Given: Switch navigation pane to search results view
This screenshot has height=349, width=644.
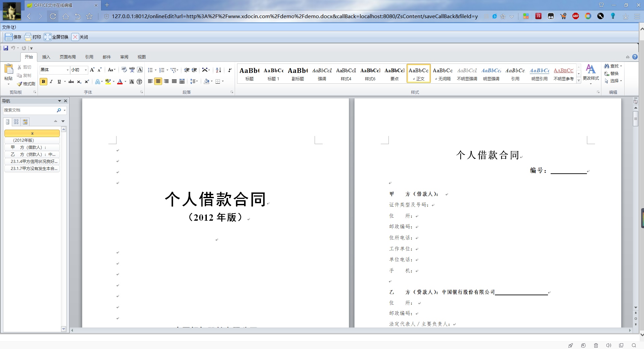Looking at the screenshot, I should [x=25, y=122].
